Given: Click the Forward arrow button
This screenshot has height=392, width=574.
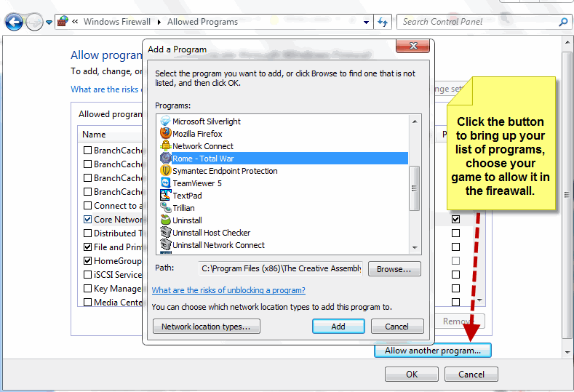Looking at the screenshot, I should 34,23.
